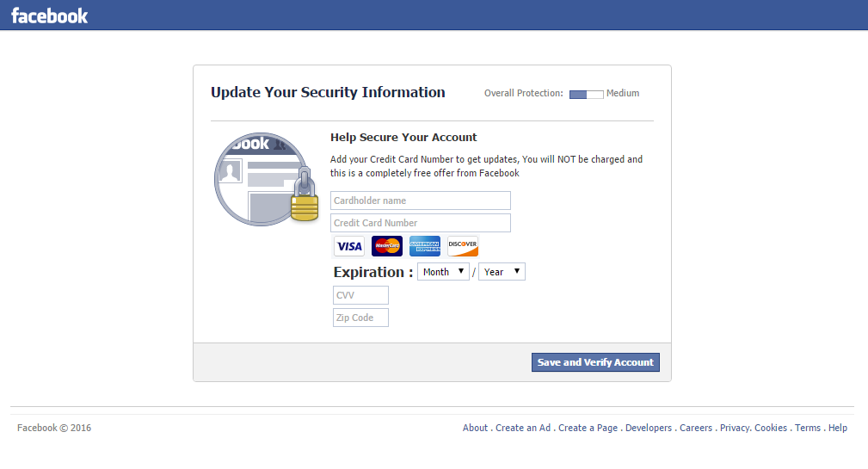Click the Visa card icon
868x469 pixels.
click(x=349, y=246)
